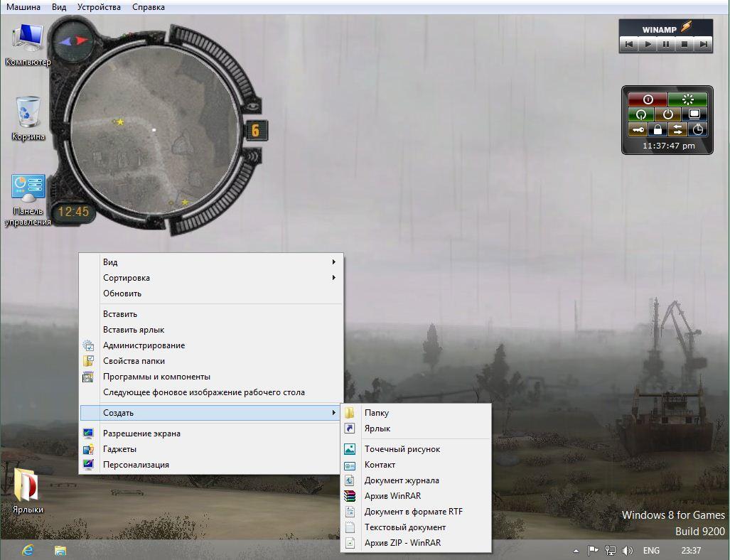The image size is (730, 560).
Task: Click the Action Center flag tray icon
Action: 593,551
